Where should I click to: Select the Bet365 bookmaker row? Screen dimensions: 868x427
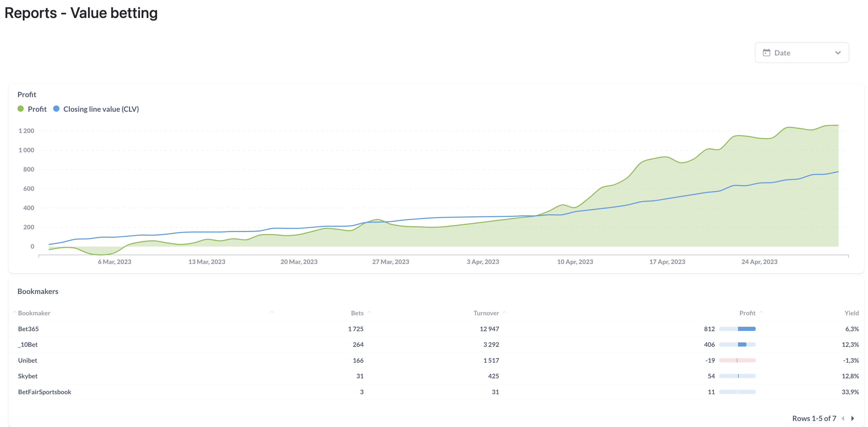436,329
